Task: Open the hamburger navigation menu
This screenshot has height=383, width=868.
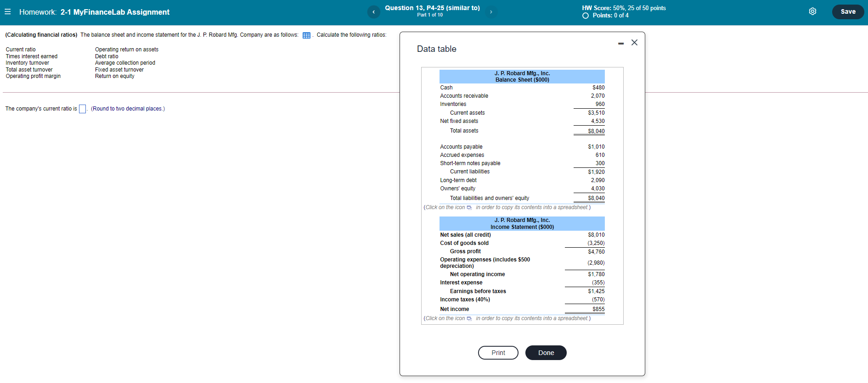Action: 8,12
